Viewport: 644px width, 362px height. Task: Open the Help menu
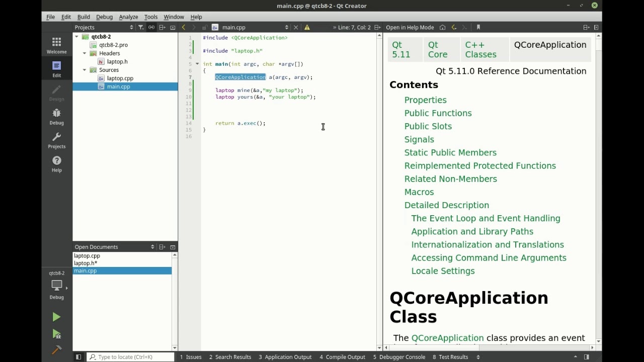pos(196,17)
